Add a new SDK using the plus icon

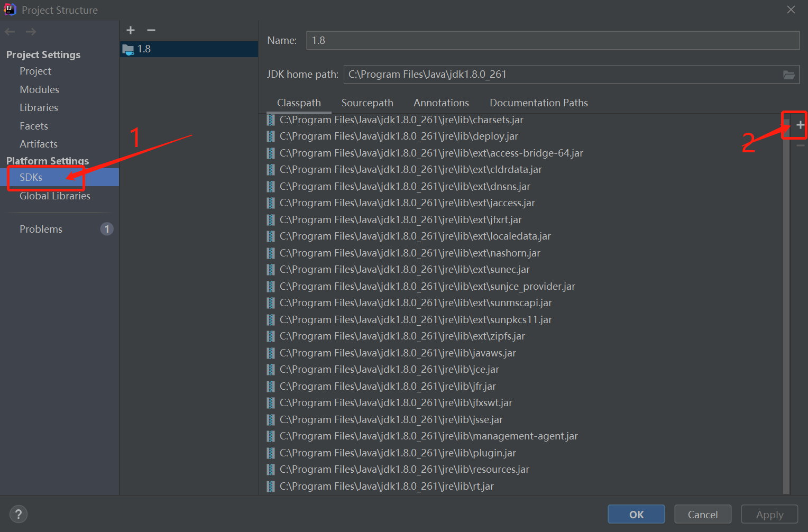[130, 30]
